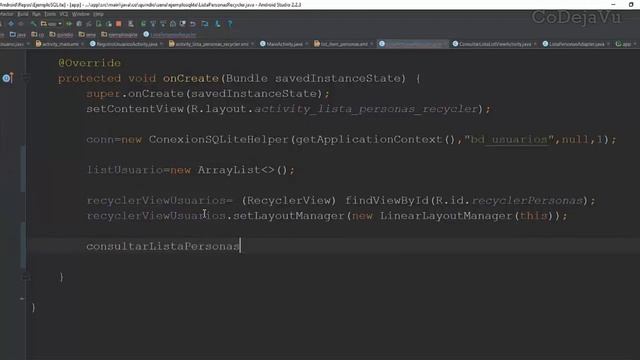Click the "bd_usuarios" string literal
640x360 pixels.
pos(510,139)
